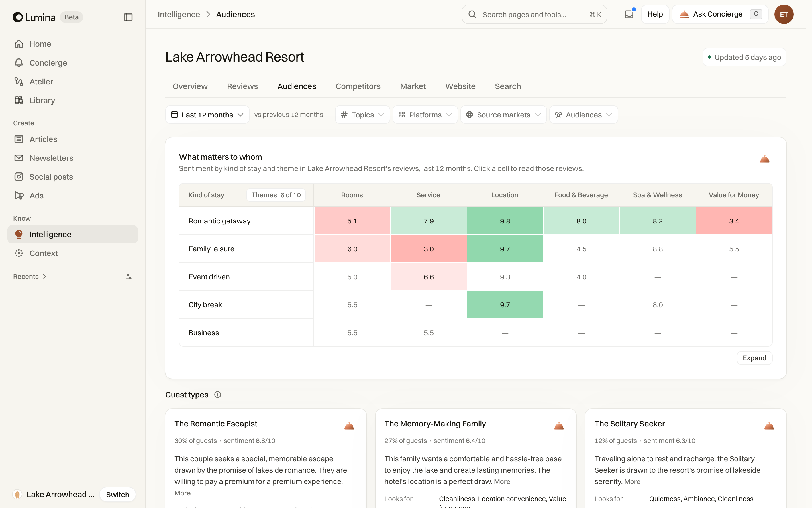This screenshot has width=812, height=508.
Task: Click the City break Location 9.7 cell
Action: (x=505, y=304)
